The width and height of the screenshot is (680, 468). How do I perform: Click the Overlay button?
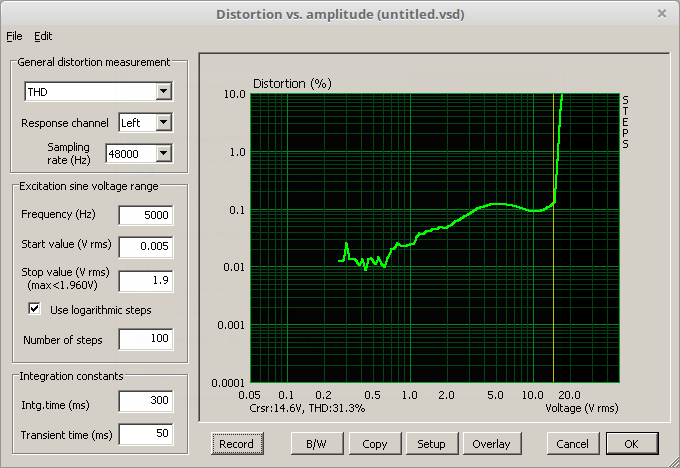pos(491,443)
